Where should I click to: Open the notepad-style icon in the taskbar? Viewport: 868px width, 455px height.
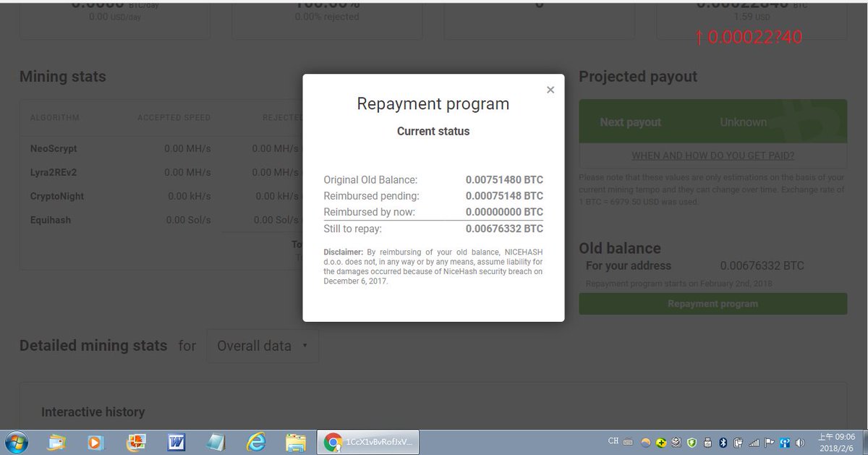click(216, 442)
